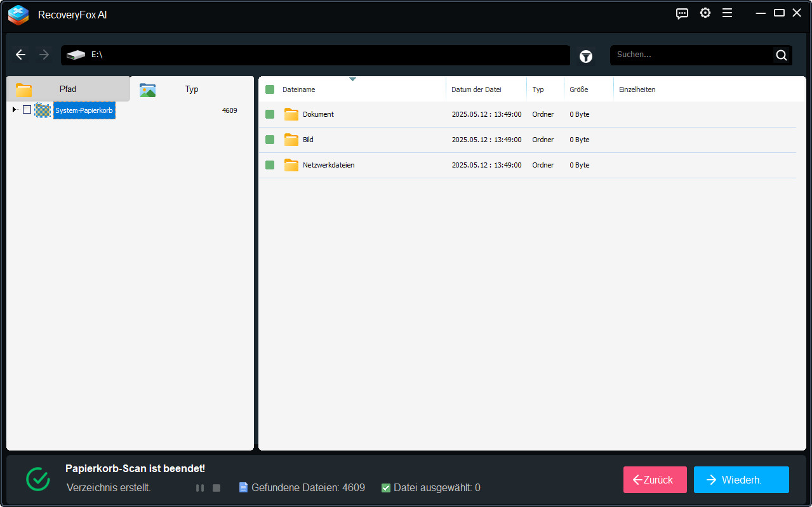Toggle the select-all checkbox in header
This screenshot has height=507, width=812.
click(x=270, y=89)
